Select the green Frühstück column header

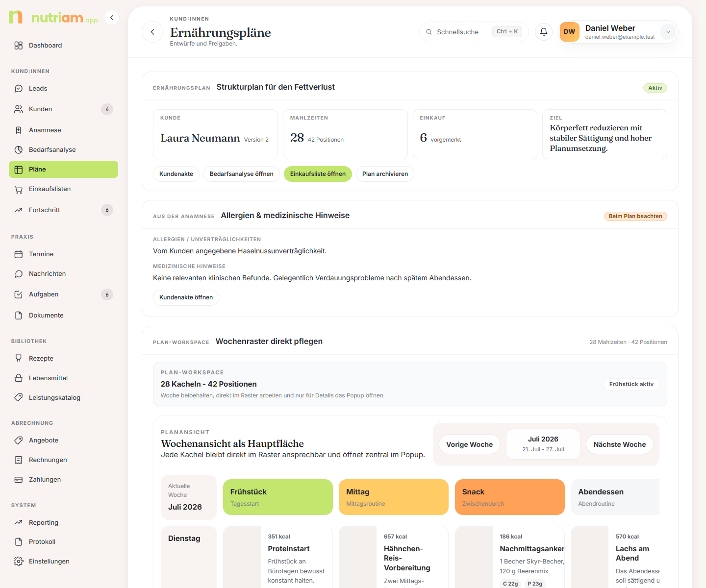[x=278, y=497]
